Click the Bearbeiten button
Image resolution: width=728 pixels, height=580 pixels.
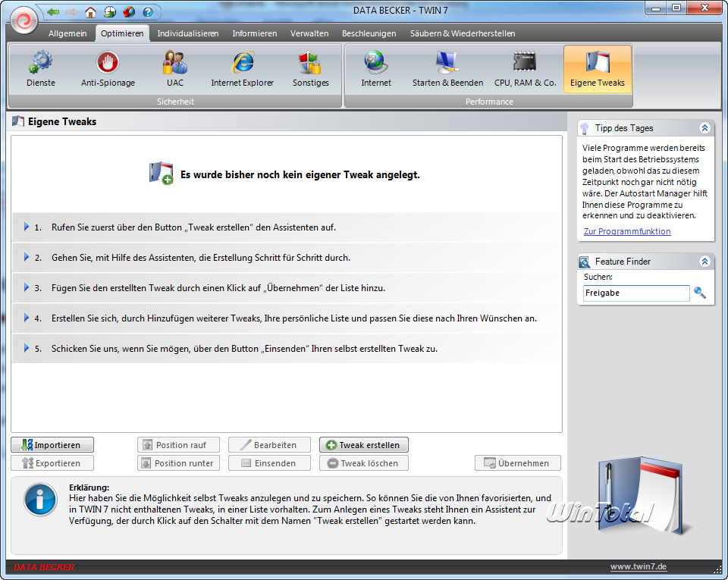(x=269, y=445)
